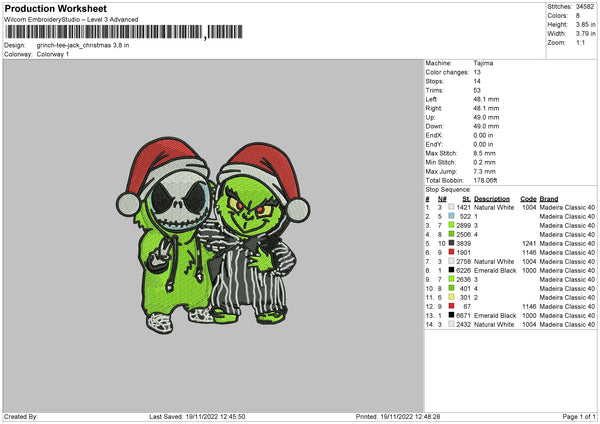Click 'Madeira Classic 40' in stop row 14
600x424 pixels.
click(x=567, y=324)
